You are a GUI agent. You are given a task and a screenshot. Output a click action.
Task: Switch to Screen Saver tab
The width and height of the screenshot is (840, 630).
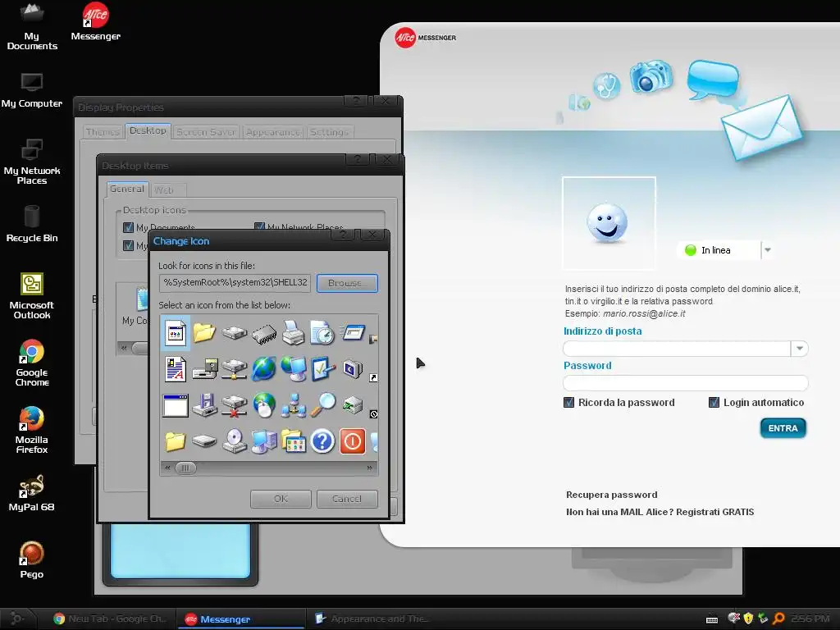206,132
